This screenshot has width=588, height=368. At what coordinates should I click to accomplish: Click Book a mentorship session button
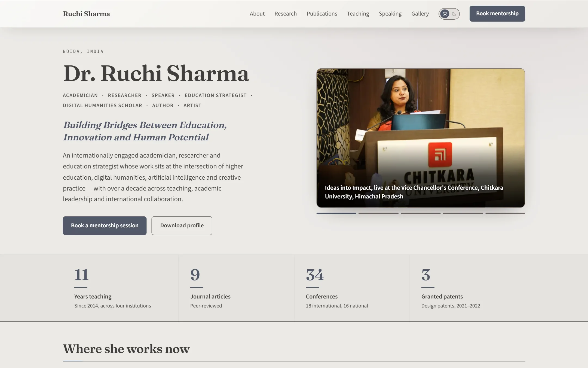pos(105,226)
